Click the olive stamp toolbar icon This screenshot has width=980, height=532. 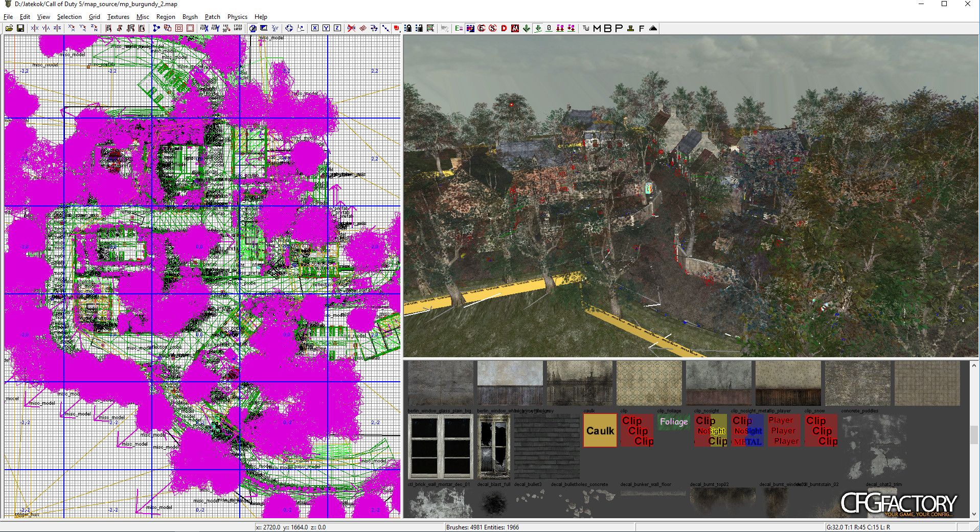tap(630, 29)
